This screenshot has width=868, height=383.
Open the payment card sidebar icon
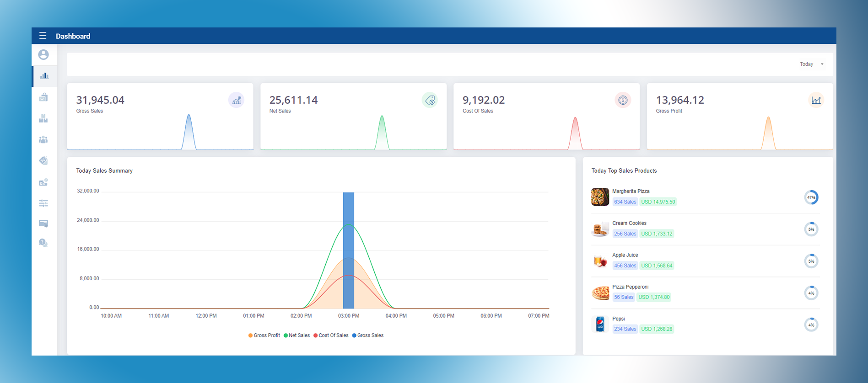click(43, 223)
